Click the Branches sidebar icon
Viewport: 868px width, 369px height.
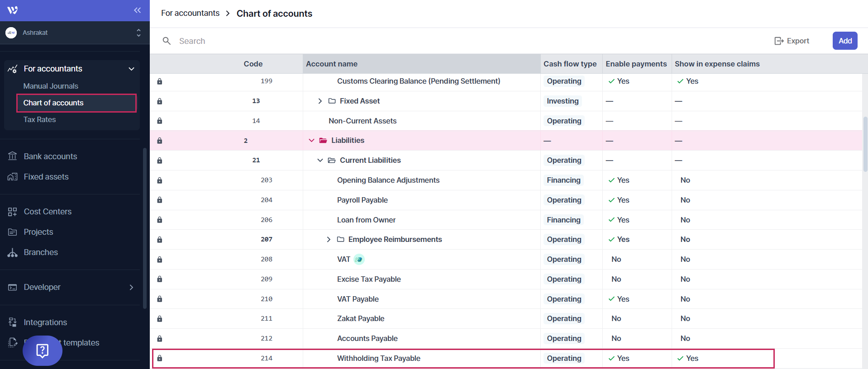(13, 252)
